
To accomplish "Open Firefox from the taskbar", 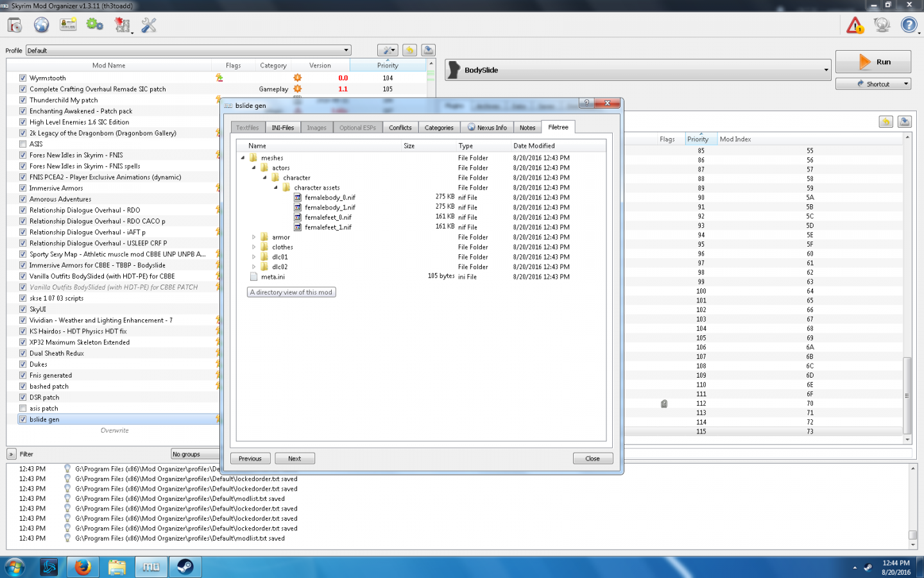I will [83, 567].
